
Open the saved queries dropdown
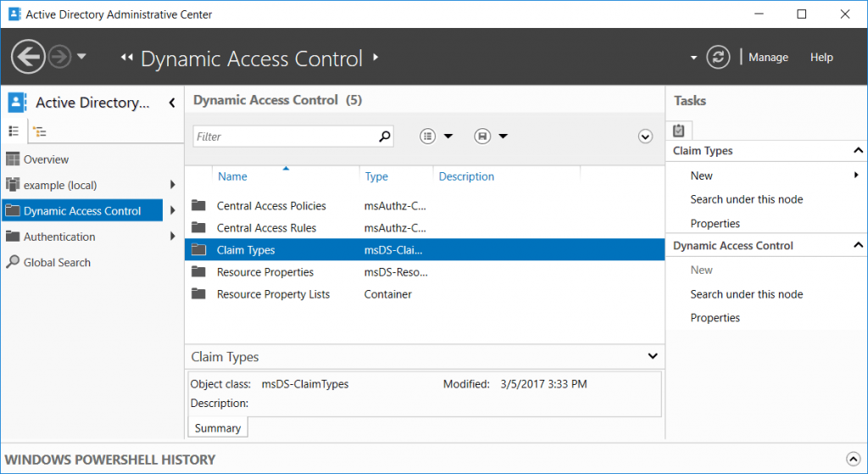[492, 137]
